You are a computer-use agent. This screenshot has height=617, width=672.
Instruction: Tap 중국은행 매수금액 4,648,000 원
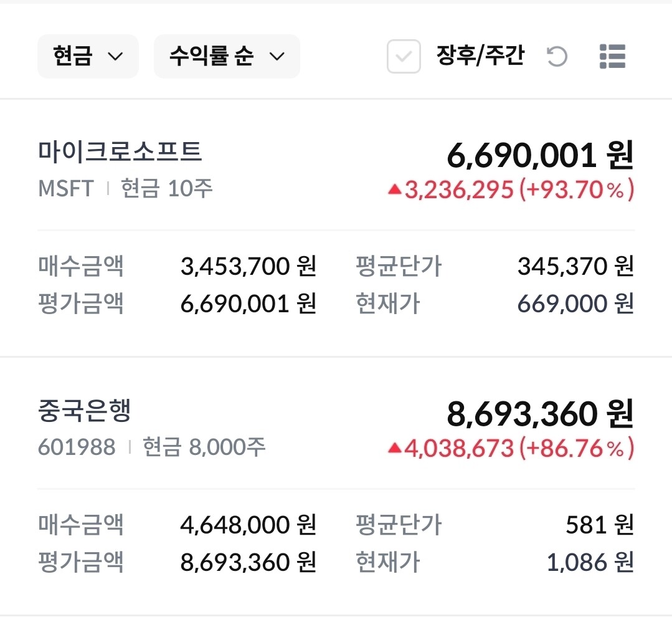(x=248, y=525)
